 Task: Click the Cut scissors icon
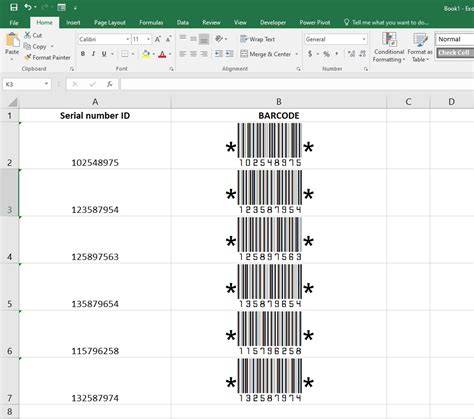point(28,35)
